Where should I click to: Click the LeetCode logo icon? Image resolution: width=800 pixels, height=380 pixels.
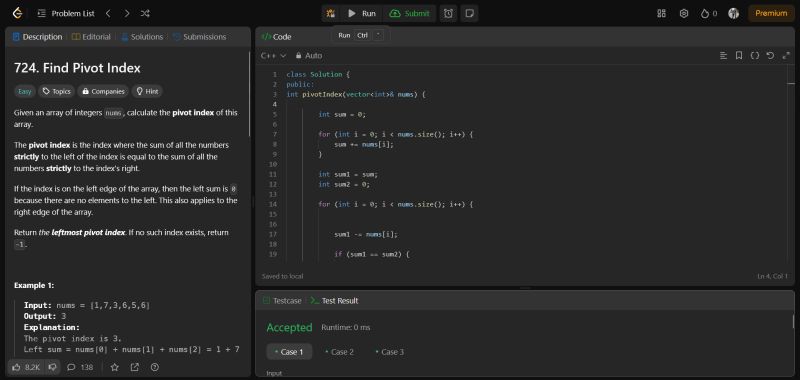pos(17,14)
